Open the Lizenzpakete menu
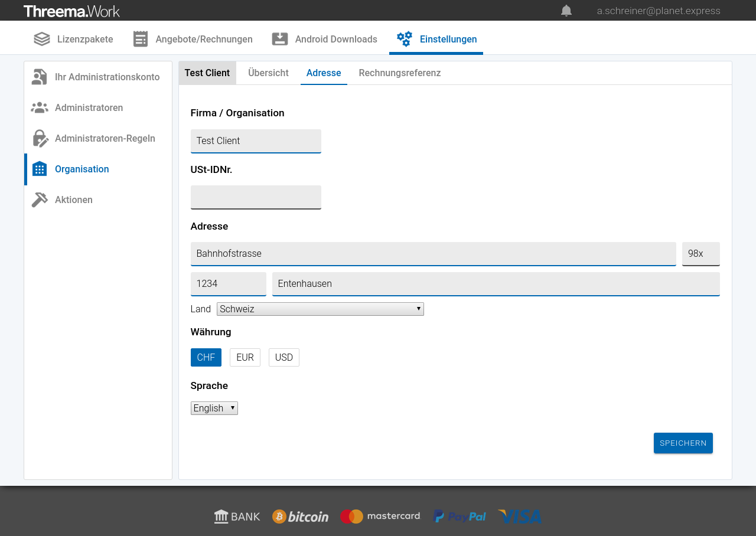This screenshot has height=536, width=756. point(73,39)
